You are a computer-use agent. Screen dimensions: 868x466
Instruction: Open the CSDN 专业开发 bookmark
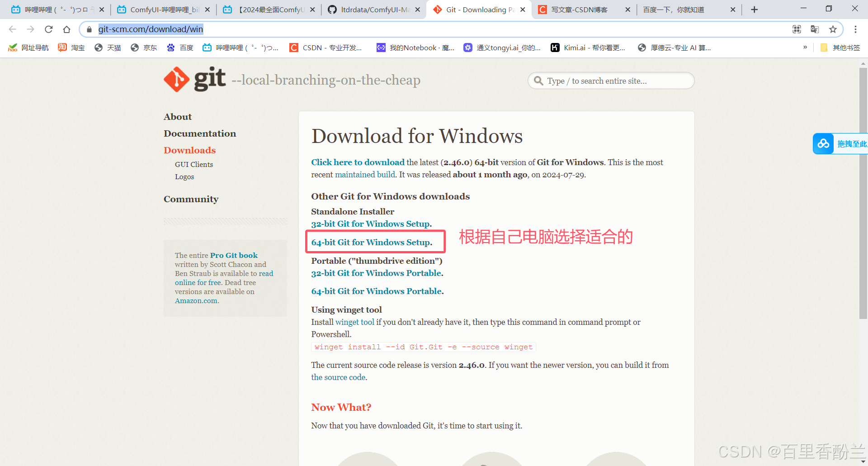point(326,48)
